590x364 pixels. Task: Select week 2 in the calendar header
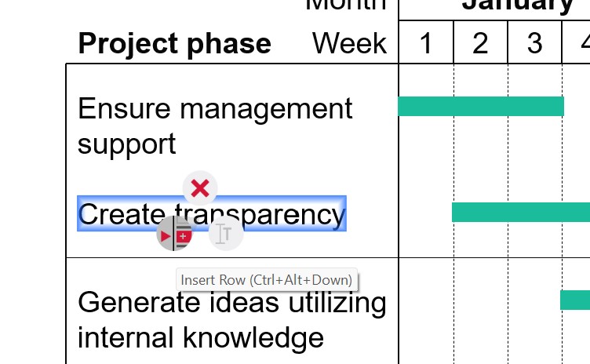point(480,44)
